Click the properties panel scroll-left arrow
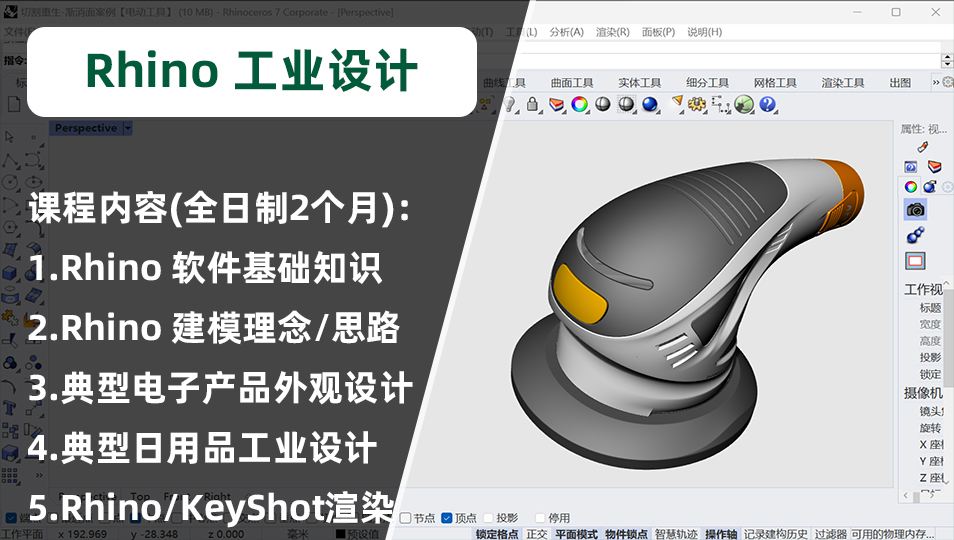954x540 pixels. click(906, 496)
